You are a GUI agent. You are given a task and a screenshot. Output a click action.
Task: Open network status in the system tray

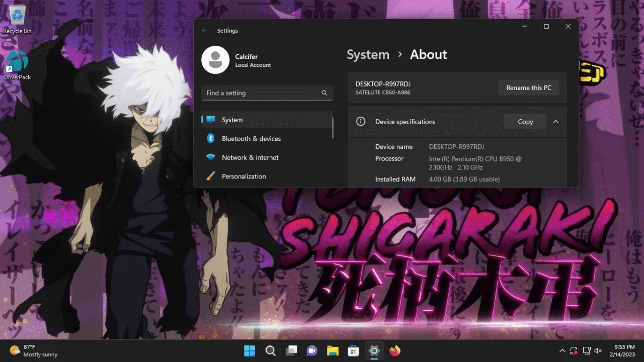586,350
